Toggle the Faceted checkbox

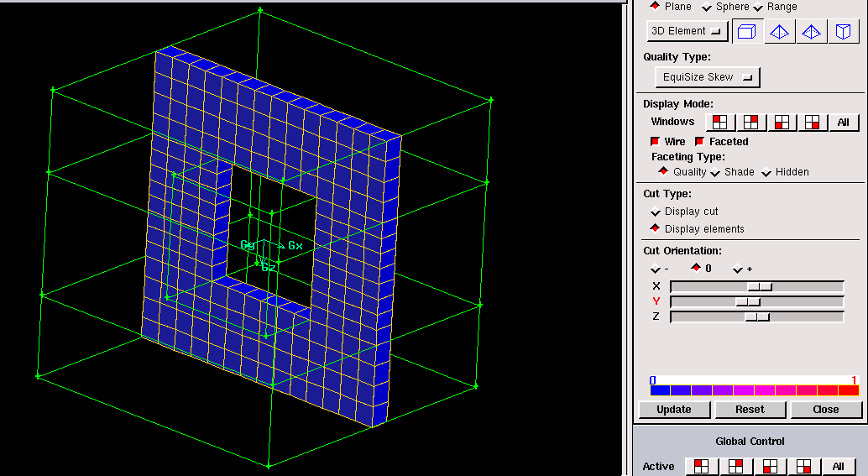700,142
